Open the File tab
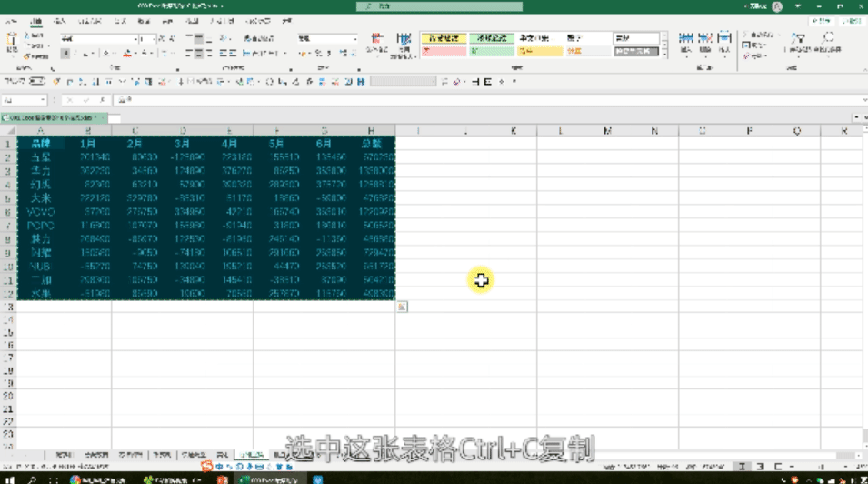Image resolution: width=868 pixels, height=484 pixels. click(11, 21)
